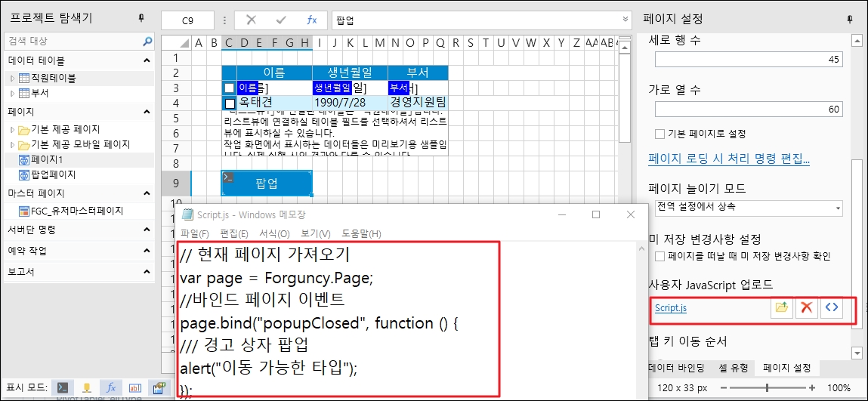The height and width of the screenshot is (401, 868).
Task: Collapse the 데이터 테이블 section
Action: coord(147,60)
